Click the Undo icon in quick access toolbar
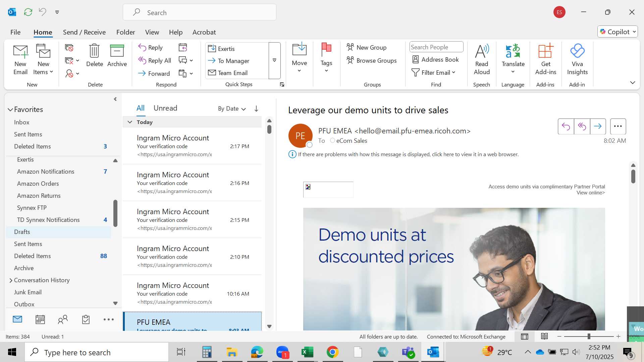644x362 pixels. (42, 12)
